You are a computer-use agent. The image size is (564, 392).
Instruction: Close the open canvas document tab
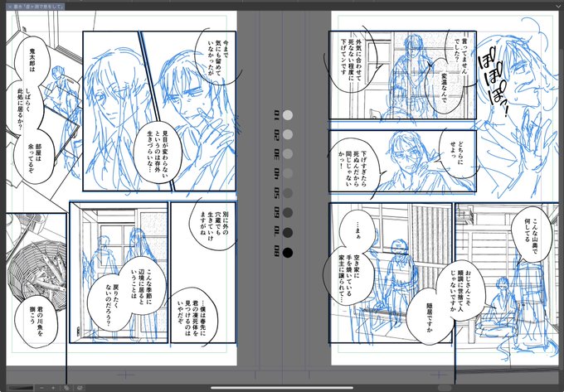pyautogui.click(x=10, y=7)
